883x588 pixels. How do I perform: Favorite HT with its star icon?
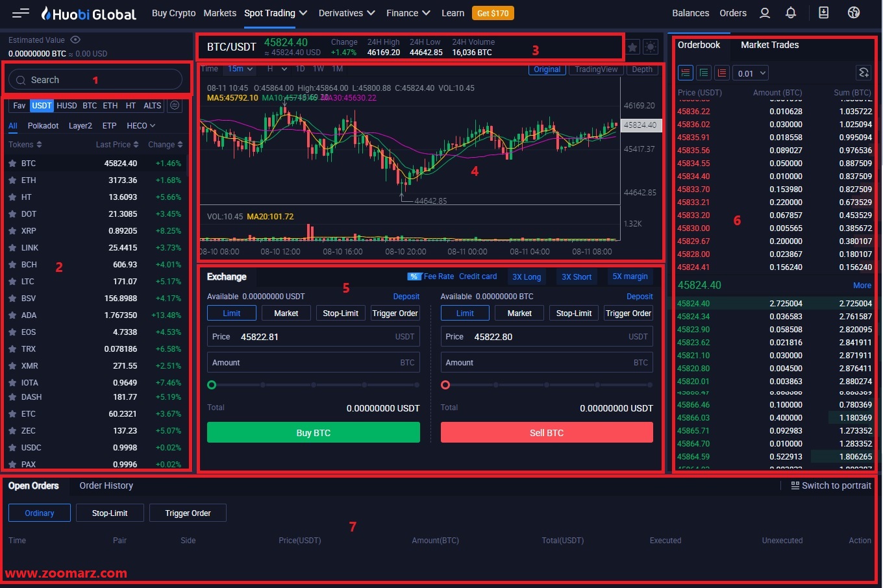(12, 197)
